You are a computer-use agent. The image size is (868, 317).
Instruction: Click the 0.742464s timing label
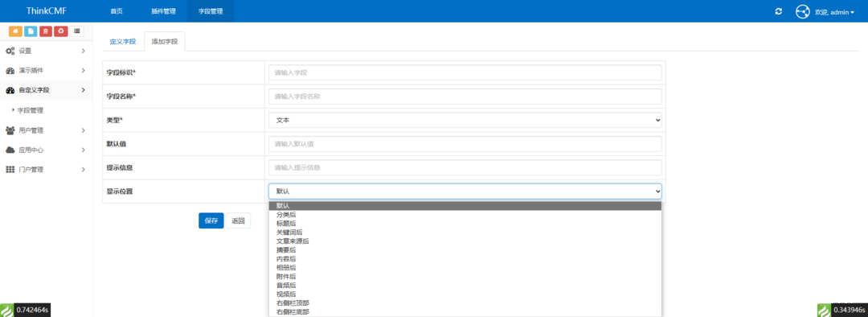point(32,310)
